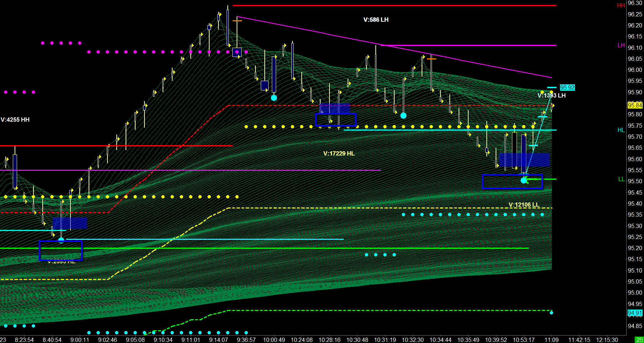Image resolution: width=644 pixels, height=343 pixels.
Task: Click the 9:02:46 time axis label
Action: click(107, 340)
